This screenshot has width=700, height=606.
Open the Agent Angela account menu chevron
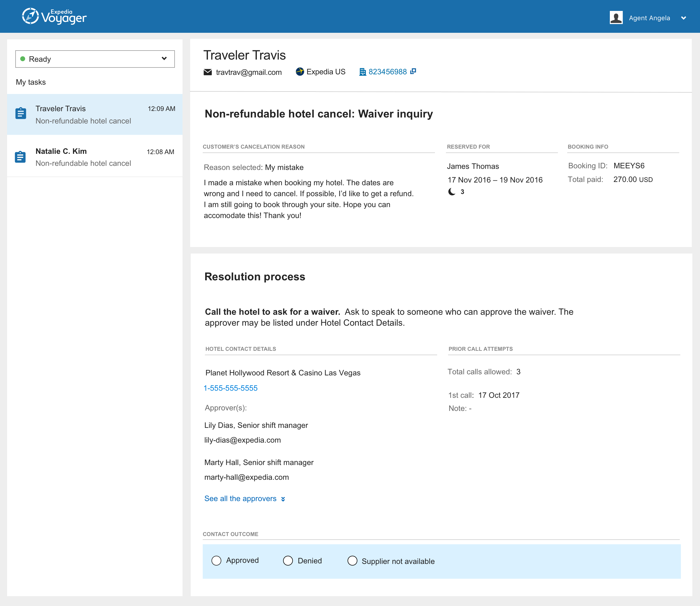pyautogui.click(x=684, y=18)
